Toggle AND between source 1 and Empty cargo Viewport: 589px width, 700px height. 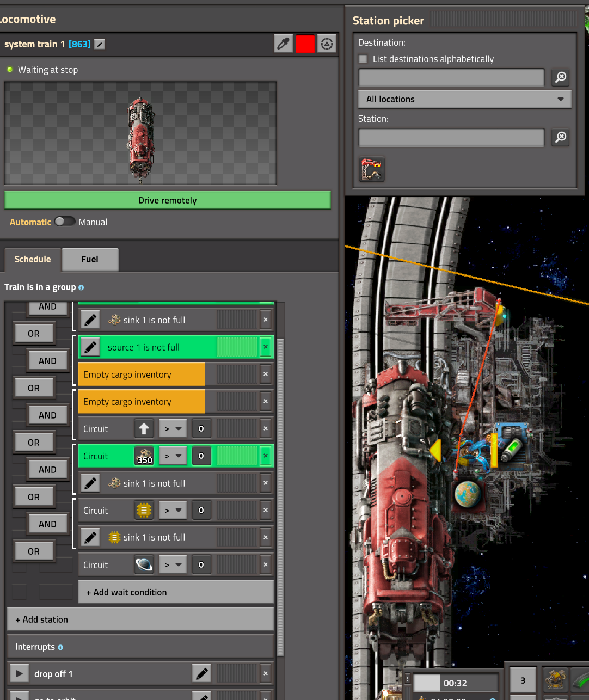(47, 361)
